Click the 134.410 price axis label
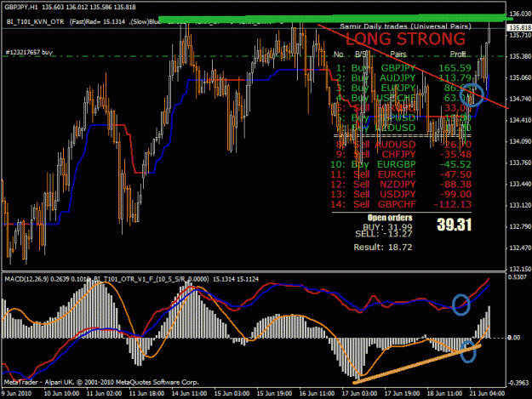This screenshot has height=399, width=532. 520,120
